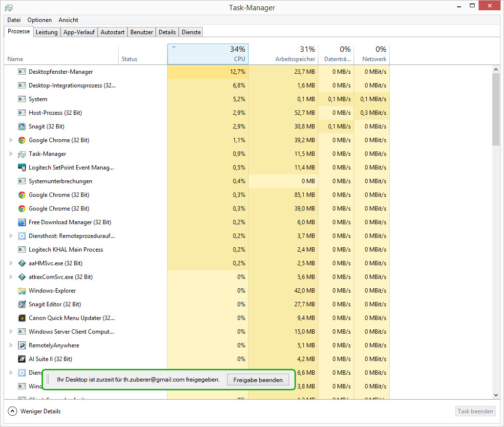The height and width of the screenshot is (427, 504).
Task: Select the 52,7 MB memory cell
Action: tap(283, 113)
